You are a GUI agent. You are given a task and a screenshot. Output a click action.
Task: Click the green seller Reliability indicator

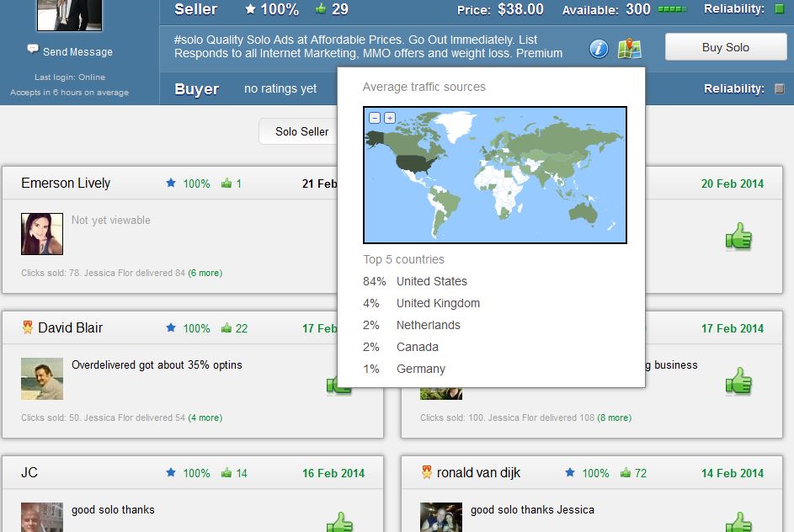point(779,9)
